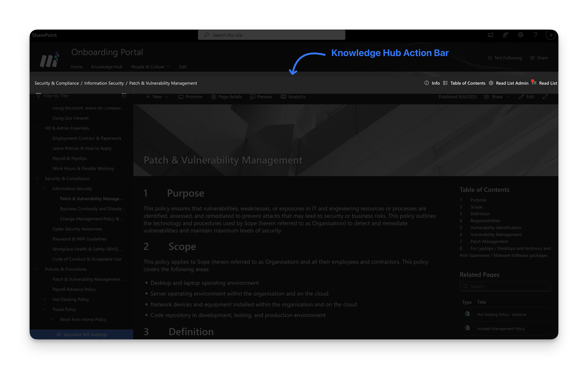Open the help question mark icon

[536, 35]
